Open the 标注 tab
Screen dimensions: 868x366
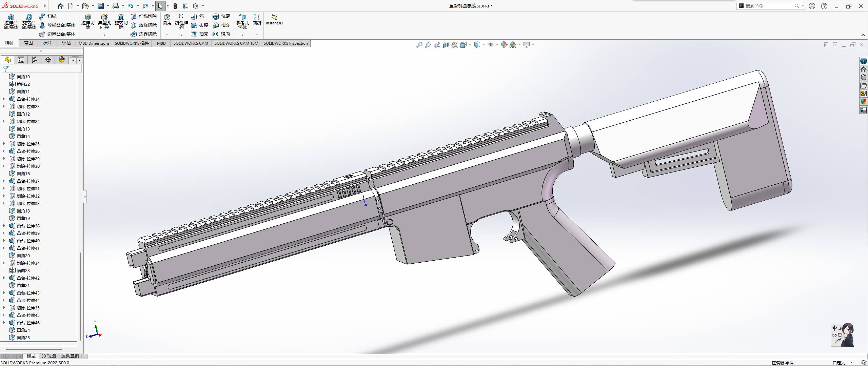click(47, 43)
